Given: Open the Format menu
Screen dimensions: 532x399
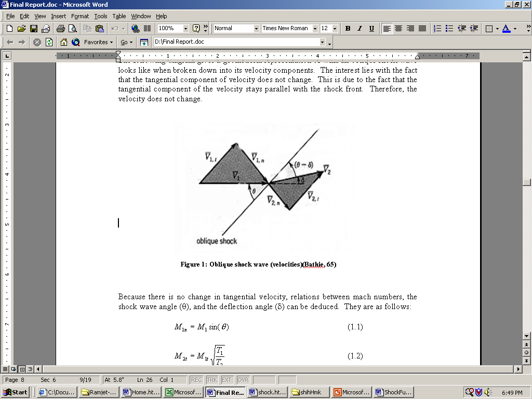Looking at the screenshot, I should click(x=80, y=16).
